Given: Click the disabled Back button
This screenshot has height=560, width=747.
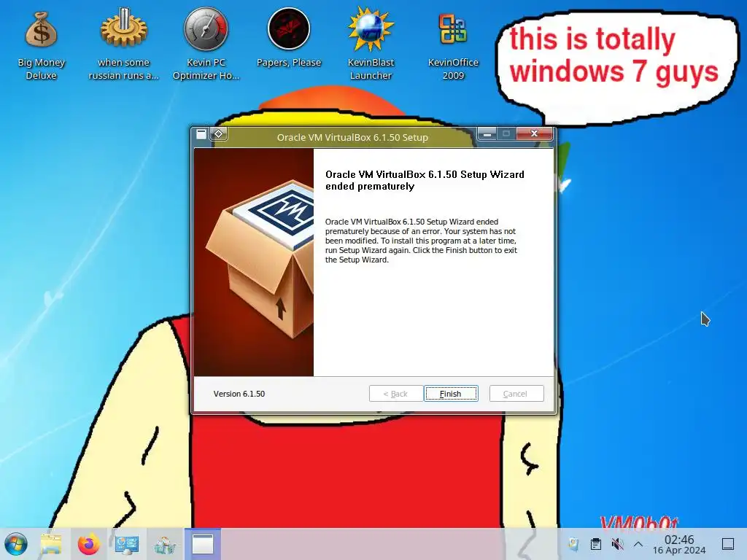Looking at the screenshot, I should pos(396,394).
